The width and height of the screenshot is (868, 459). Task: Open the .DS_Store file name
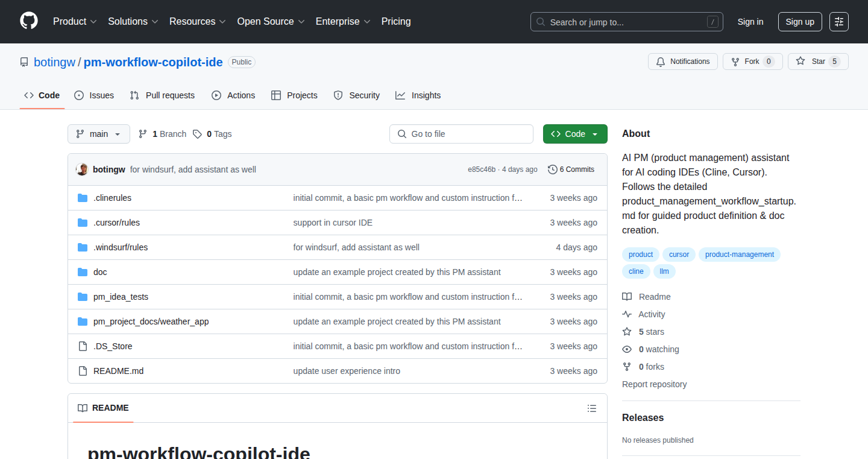pos(113,346)
